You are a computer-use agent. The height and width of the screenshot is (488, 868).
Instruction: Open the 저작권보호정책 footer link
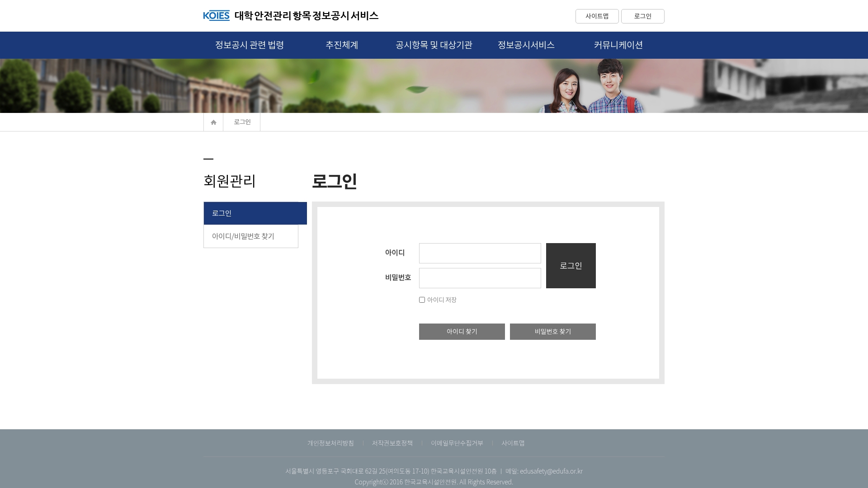tap(392, 443)
